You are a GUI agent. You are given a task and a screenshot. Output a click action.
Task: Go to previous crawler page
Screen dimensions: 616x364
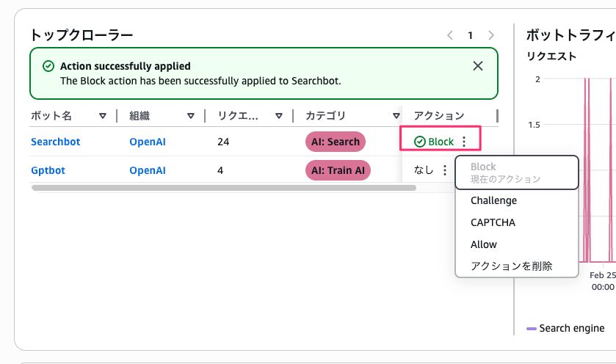(x=450, y=34)
